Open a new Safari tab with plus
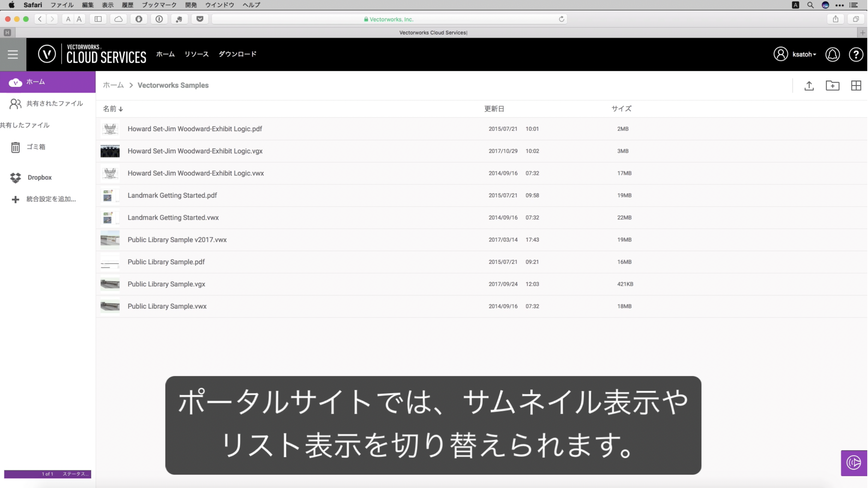 click(862, 33)
